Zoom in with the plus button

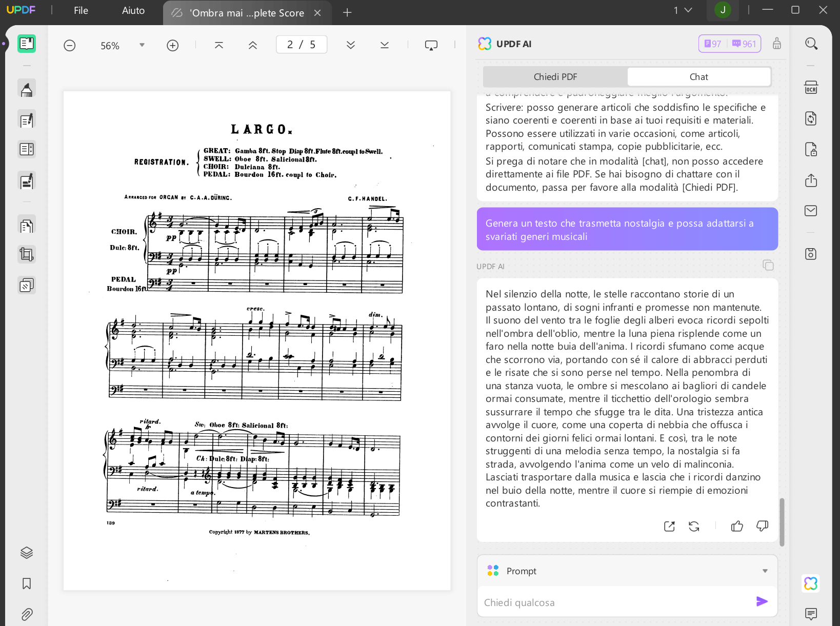(173, 46)
